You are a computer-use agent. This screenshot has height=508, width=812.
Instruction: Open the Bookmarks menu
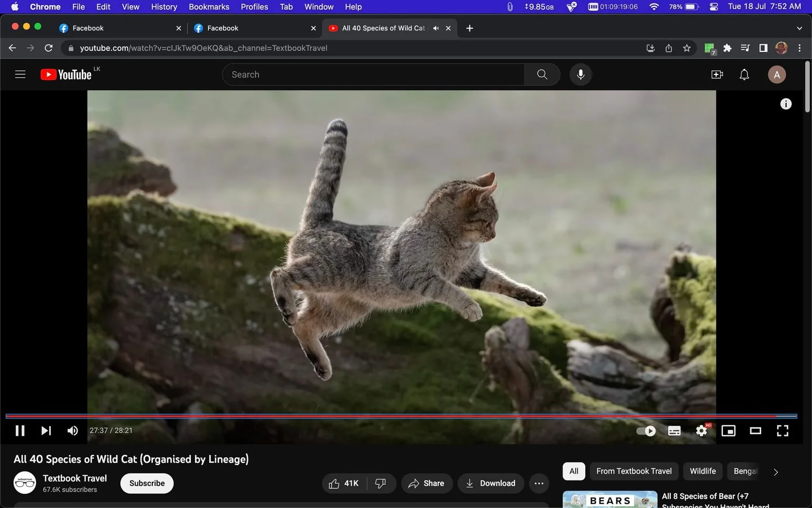[x=209, y=7]
